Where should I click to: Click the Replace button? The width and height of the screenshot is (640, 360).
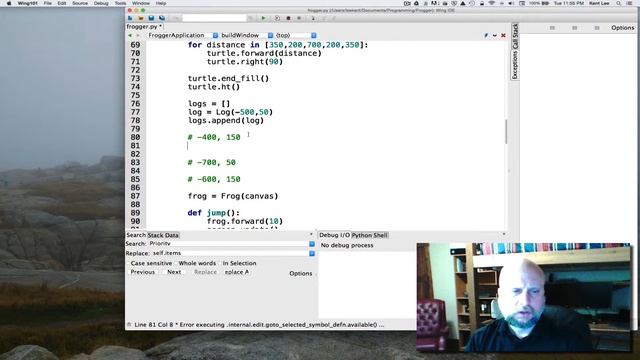(205, 272)
